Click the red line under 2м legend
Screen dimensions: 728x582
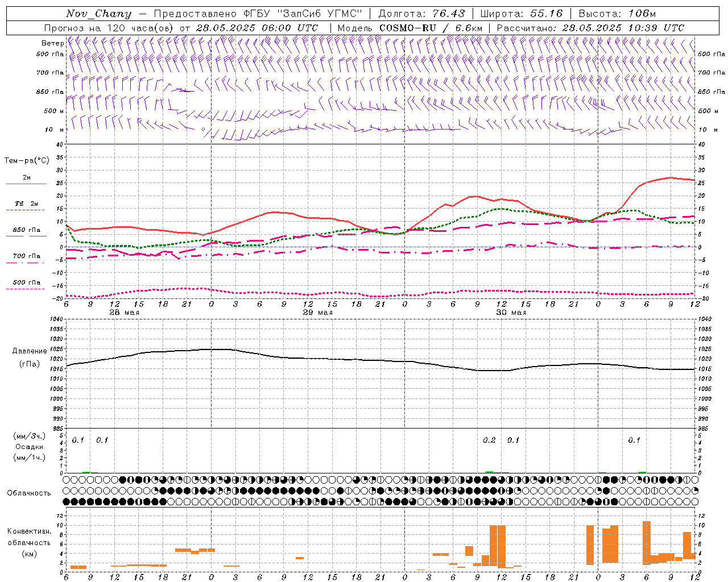[x=26, y=184]
